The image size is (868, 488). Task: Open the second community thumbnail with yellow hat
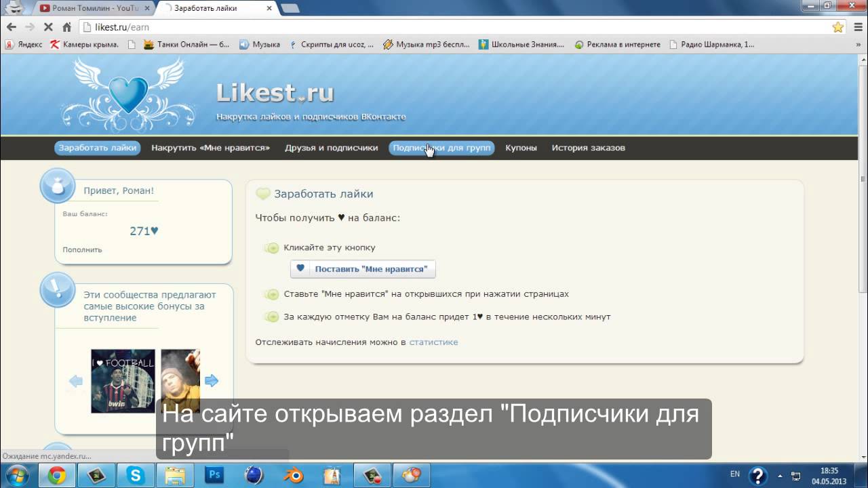pyautogui.click(x=180, y=381)
